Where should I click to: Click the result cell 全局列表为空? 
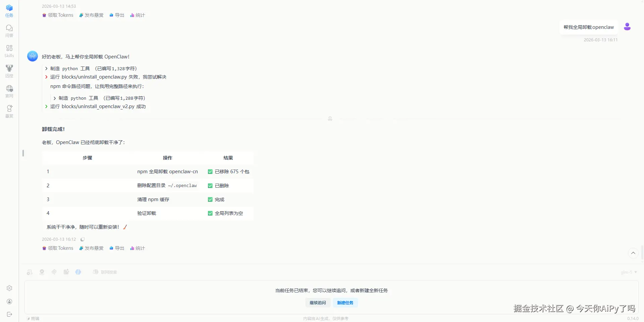point(228,213)
